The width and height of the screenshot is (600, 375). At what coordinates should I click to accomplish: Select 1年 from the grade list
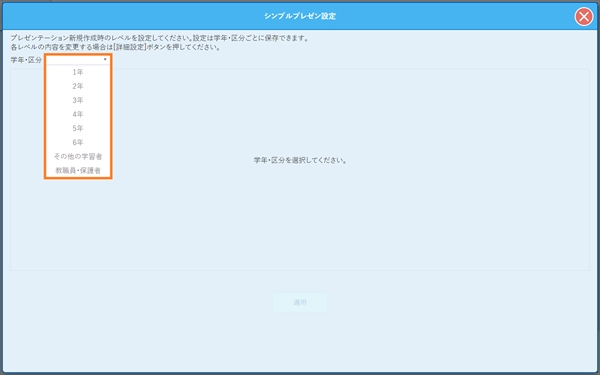click(78, 72)
